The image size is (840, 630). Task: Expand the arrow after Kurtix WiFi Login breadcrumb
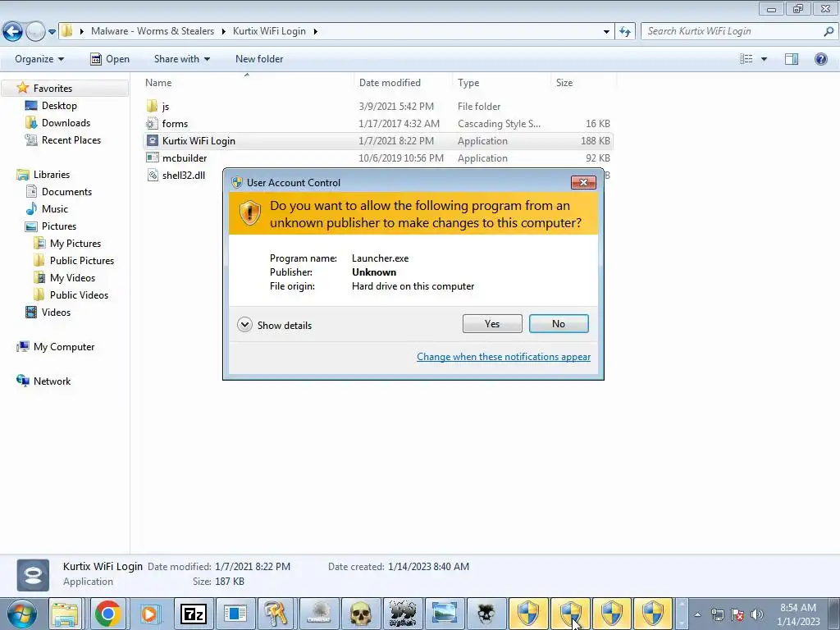(315, 32)
